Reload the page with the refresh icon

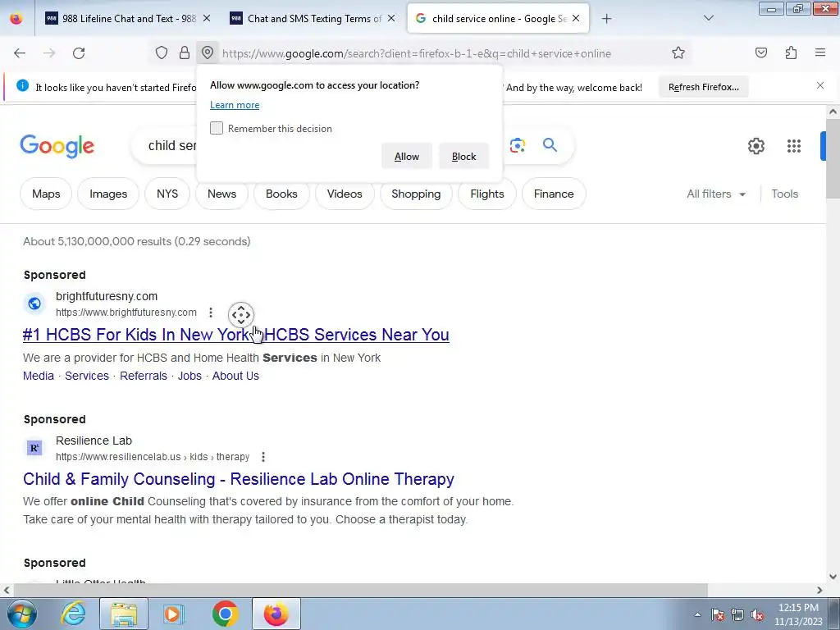(x=79, y=53)
